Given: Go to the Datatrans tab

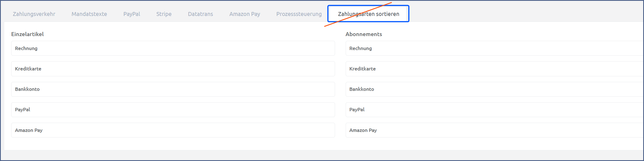Looking at the screenshot, I should [x=200, y=14].
